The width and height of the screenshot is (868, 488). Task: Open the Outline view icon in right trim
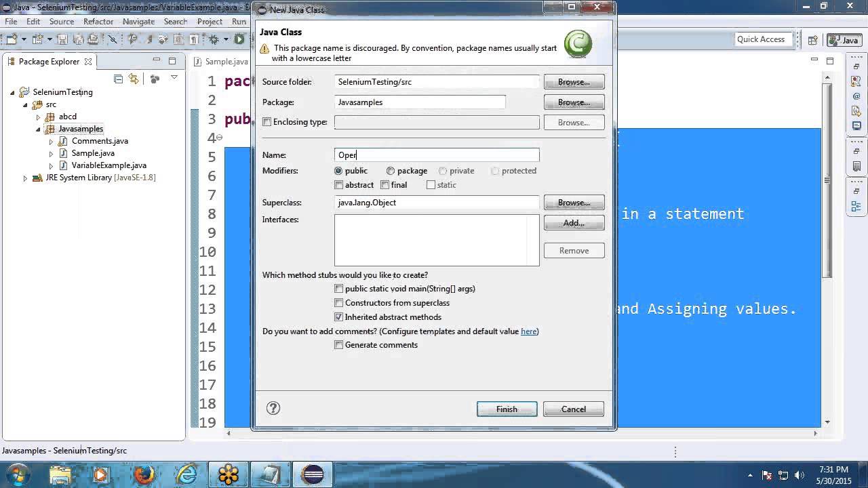[856, 206]
